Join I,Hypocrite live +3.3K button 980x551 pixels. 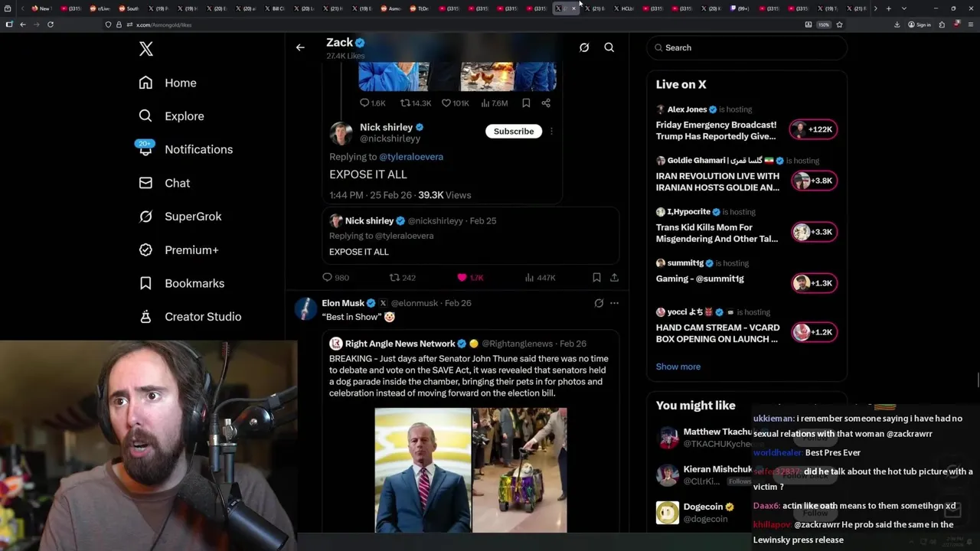coord(814,232)
